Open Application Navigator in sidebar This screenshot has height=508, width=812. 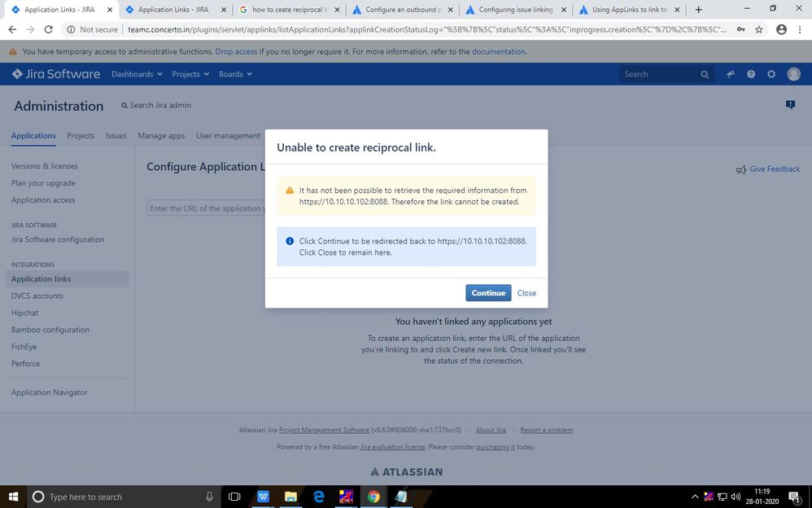tap(49, 392)
